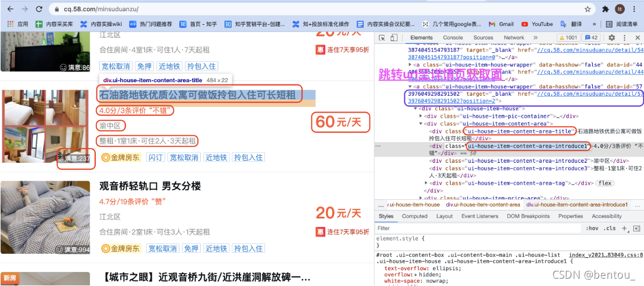Open the 内容采买库 bookmark
This screenshot has height=286, width=644.
pyautogui.click(x=54, y=24)
